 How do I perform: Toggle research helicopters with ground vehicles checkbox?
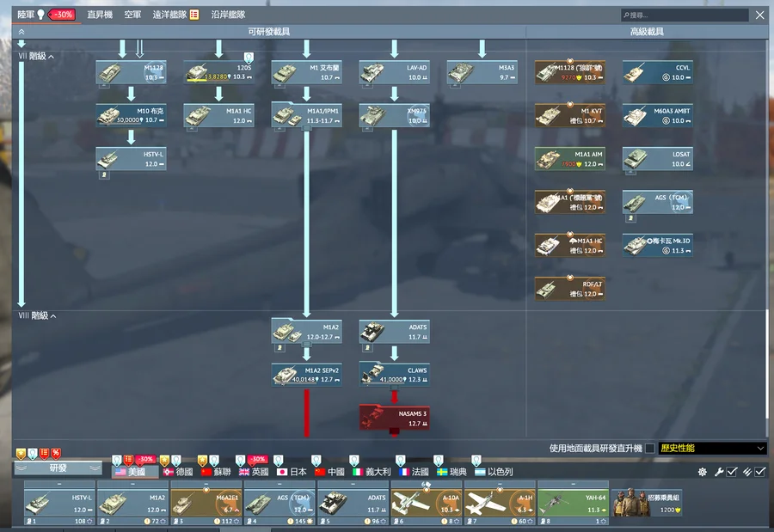pyautogui.click(x=650, y=449)
